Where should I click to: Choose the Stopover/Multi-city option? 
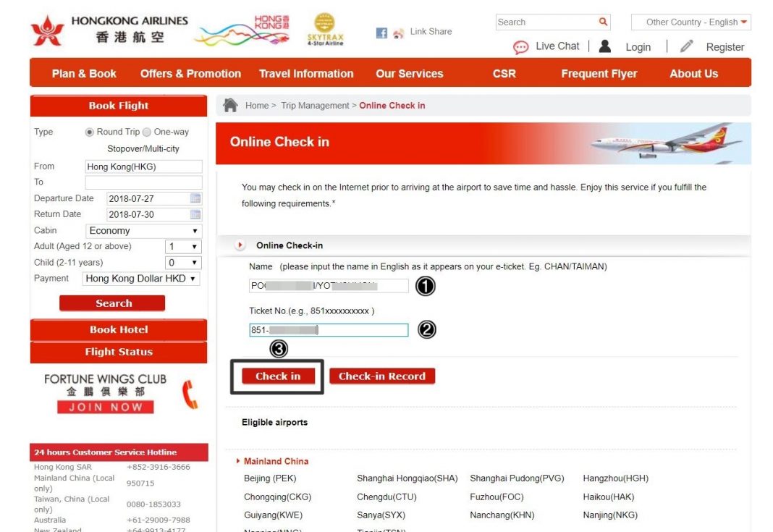(143, 149)
